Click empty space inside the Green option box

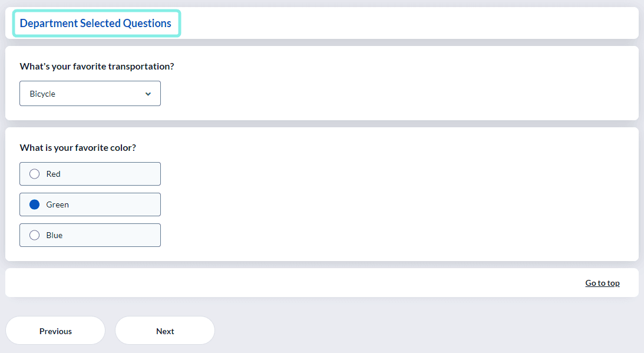coord(115,204)
